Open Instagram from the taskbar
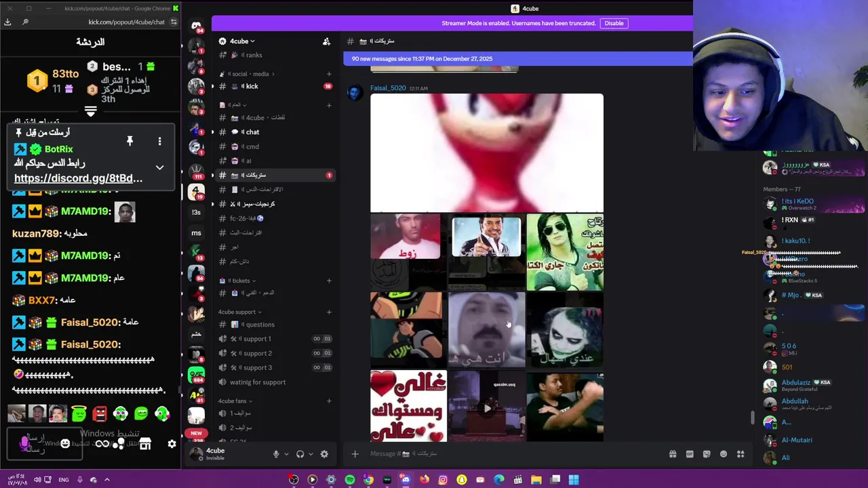The height and width of the screenshot is (488, 868). (443, 480)
